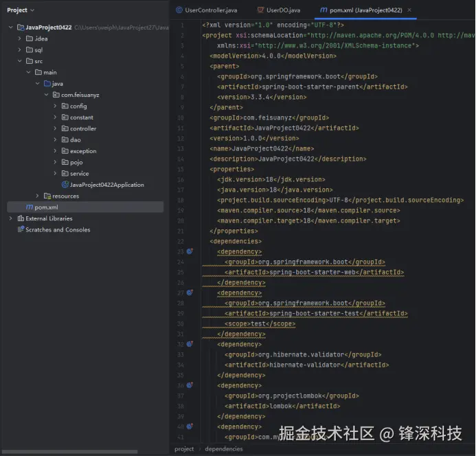Open the UserController.java tab
476x456 pixels.
tap(207, 10)
